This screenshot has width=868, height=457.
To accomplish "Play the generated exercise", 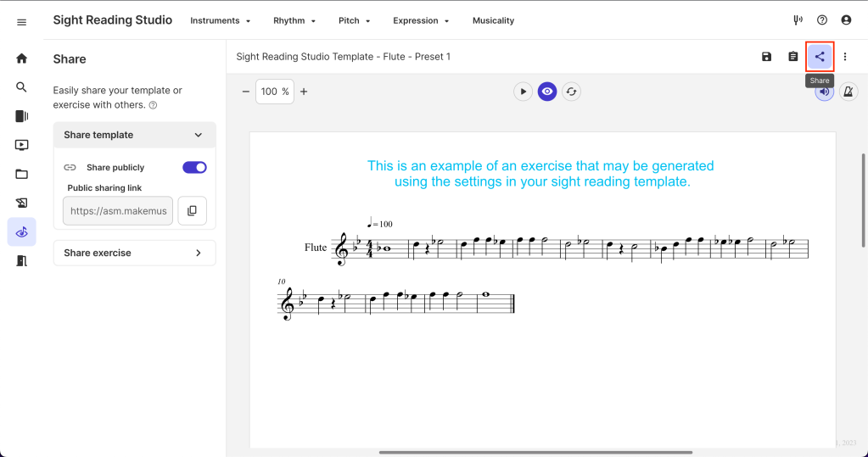I will tap(523, 92).
